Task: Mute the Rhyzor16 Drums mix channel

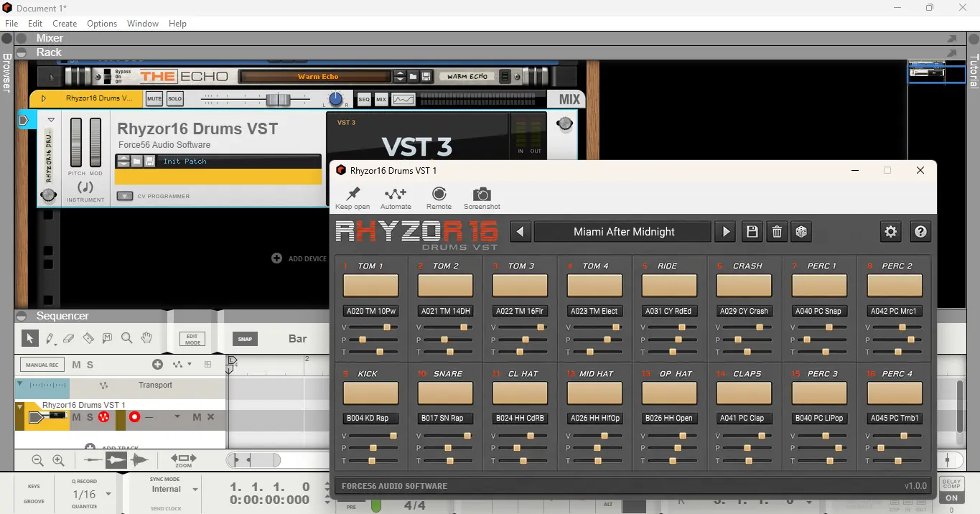Action: (x=154, y=99)
